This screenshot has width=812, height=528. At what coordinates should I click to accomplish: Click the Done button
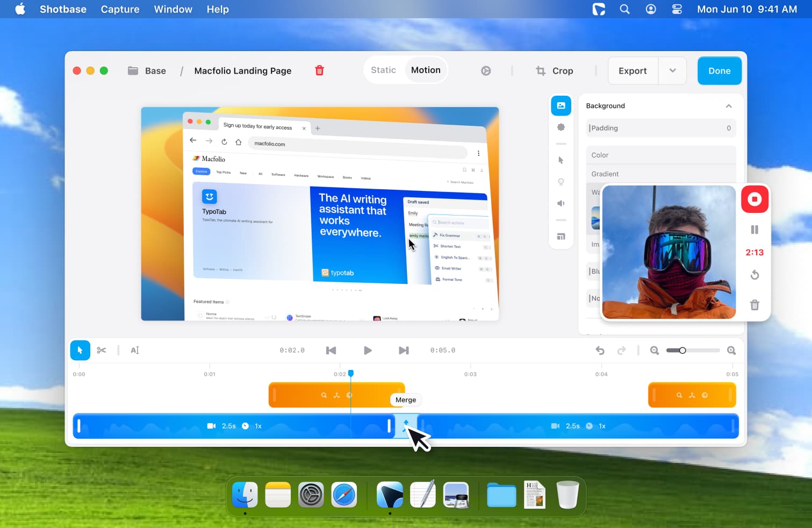pyautogui.click(x=720, y=70)
